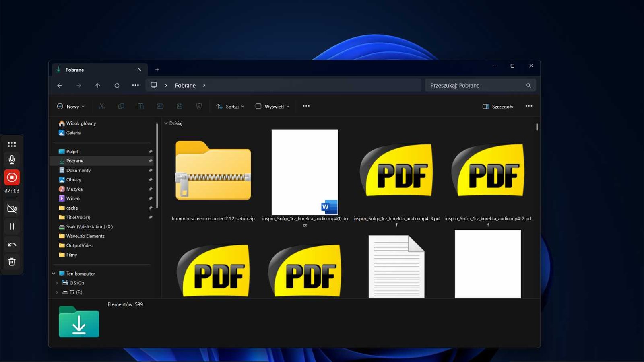
Task: Collapse the Dzisiaj group chevron
Action: click(166, 123)
